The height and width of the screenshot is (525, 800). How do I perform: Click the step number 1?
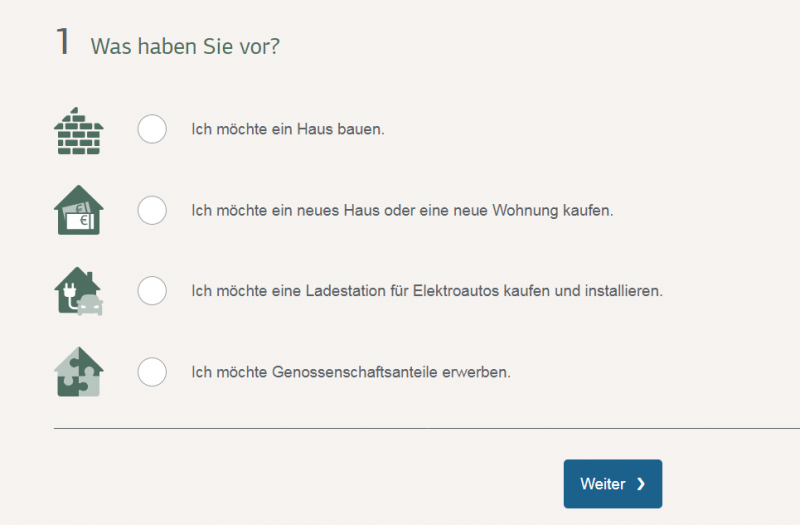tap(63, 42)
